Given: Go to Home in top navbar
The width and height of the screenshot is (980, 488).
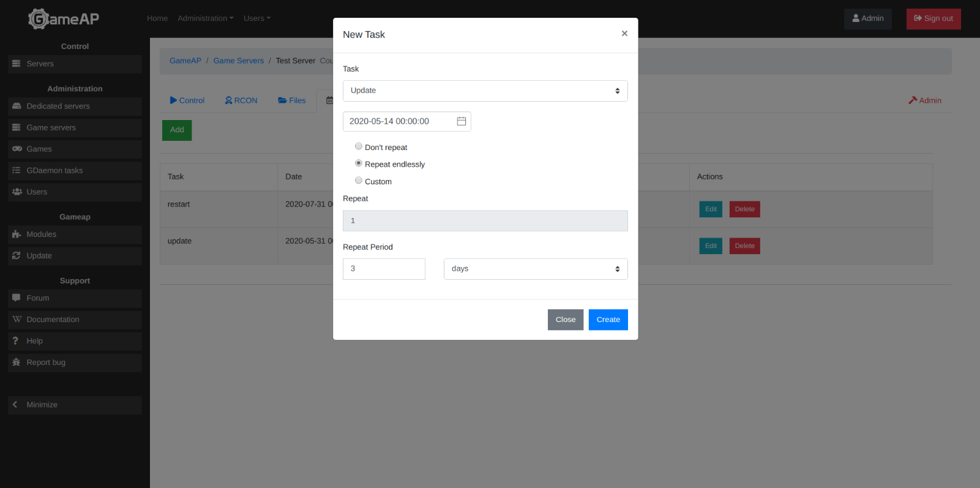Looking at the screenshot, I should pos(157,18).
